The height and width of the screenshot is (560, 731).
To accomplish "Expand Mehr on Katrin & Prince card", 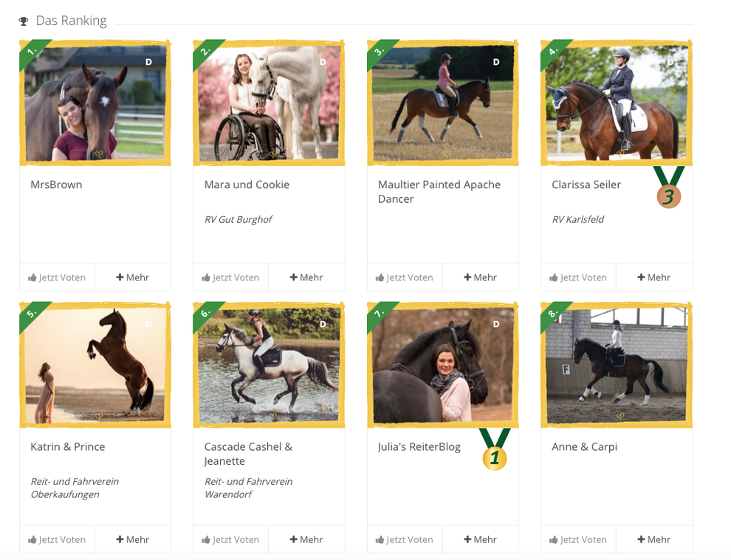I will coord(132,539).
